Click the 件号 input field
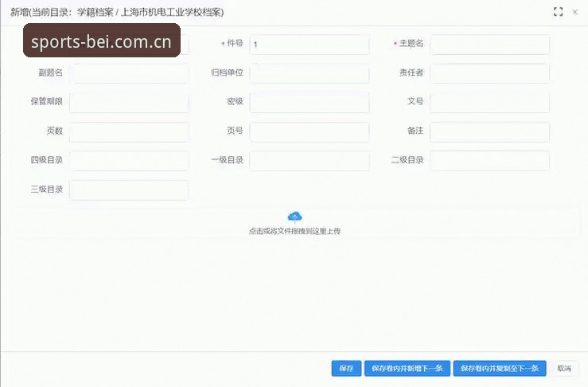The image size is (588, 387). point(310,45)
